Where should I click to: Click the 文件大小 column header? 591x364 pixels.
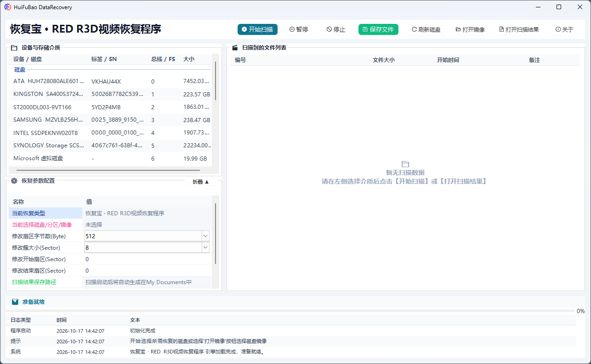(384, 60)
